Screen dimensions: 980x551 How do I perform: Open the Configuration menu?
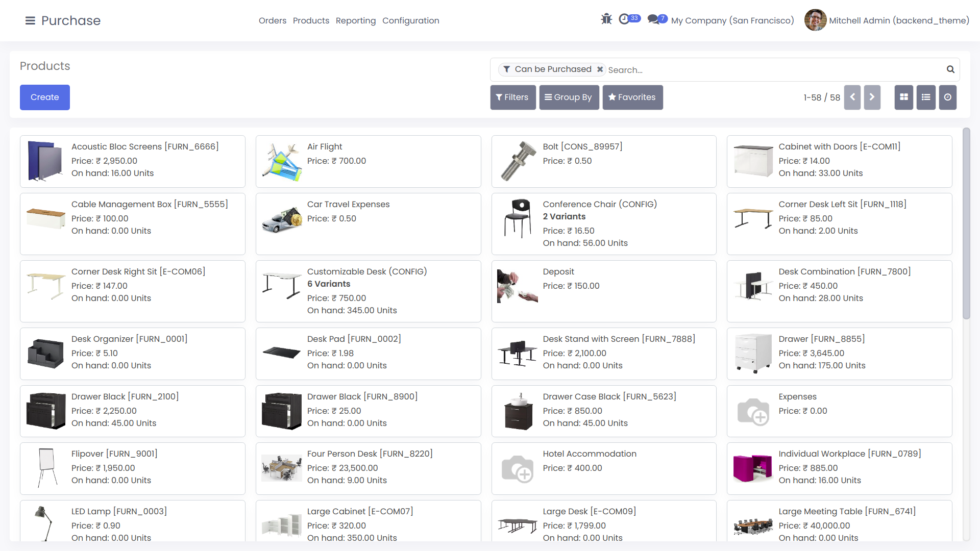[x=410, y=20]
